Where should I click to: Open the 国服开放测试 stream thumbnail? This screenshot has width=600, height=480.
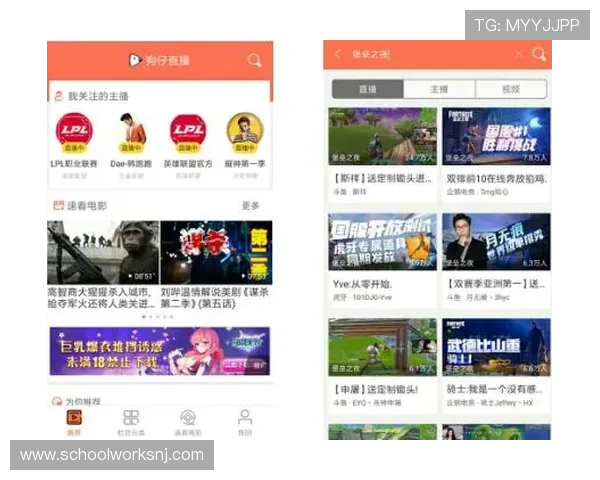[382, 242]
